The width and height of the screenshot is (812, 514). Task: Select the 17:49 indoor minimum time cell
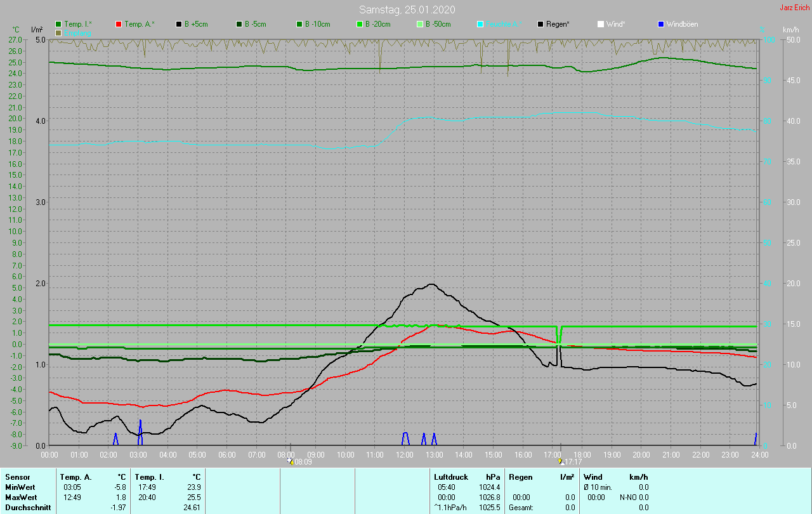point(147,487)
